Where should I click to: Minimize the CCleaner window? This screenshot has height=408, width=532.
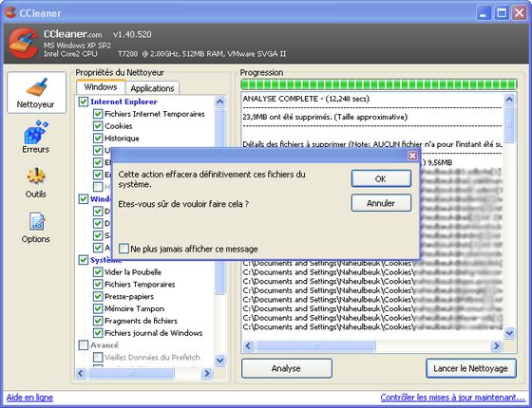[484, 13]
